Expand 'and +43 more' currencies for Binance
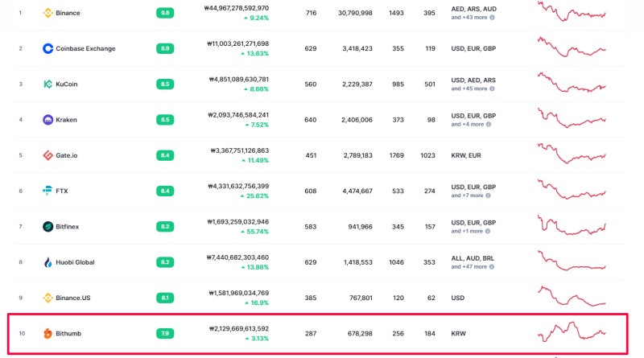 coord(469,18)
